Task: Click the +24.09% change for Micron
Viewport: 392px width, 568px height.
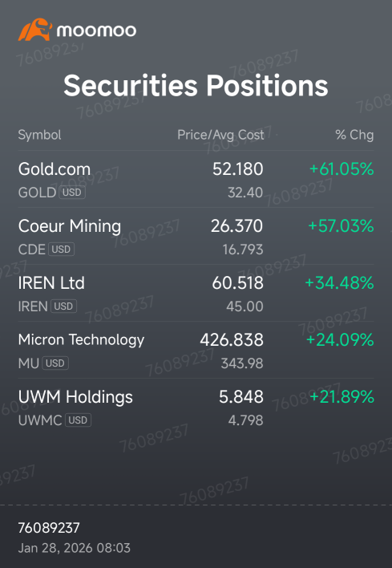Action: coord(340,340)
